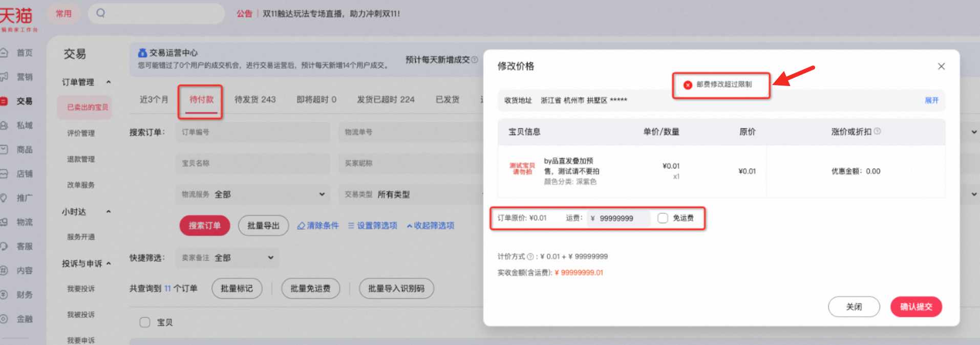
Task: Click help icon next to 涨价或折扣
Action: pyautogui.click(x=877, y=132)
